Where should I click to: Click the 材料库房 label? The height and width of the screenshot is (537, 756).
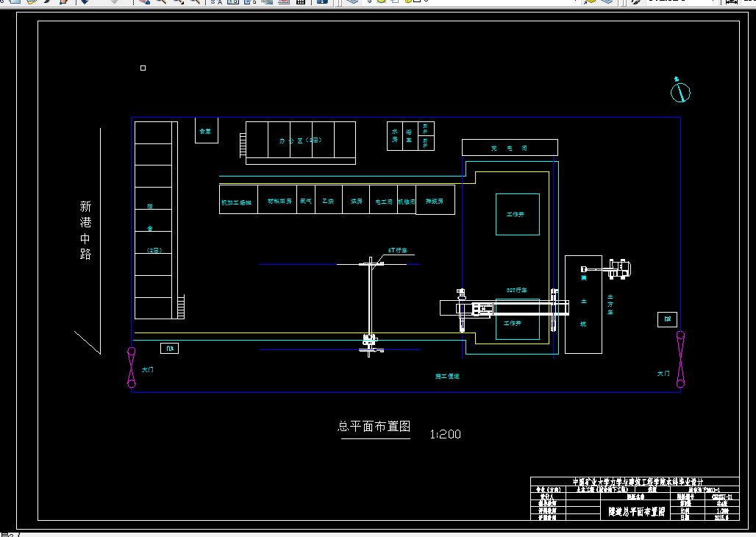pyautogui.click(x=279, y=202)
